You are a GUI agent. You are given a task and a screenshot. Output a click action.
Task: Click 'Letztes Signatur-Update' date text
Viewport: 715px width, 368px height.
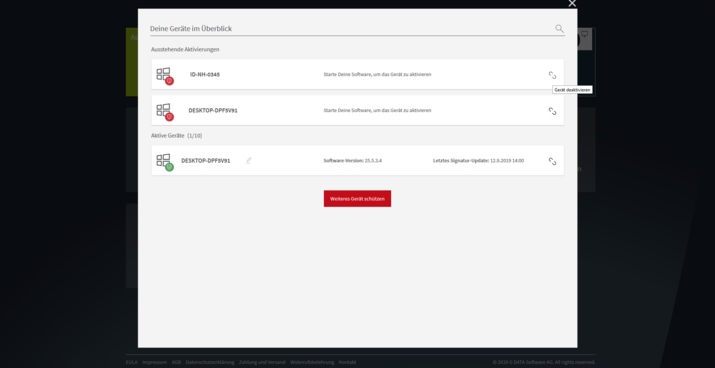coord(478,161)
